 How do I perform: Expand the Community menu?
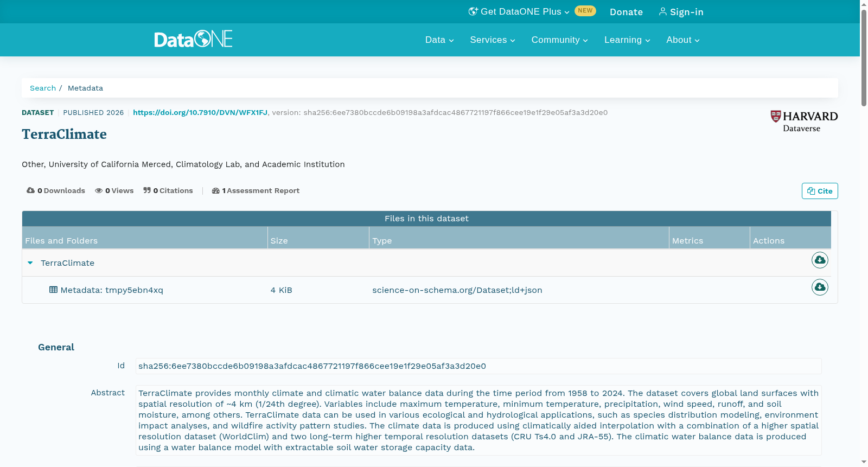tap(559, 40)
